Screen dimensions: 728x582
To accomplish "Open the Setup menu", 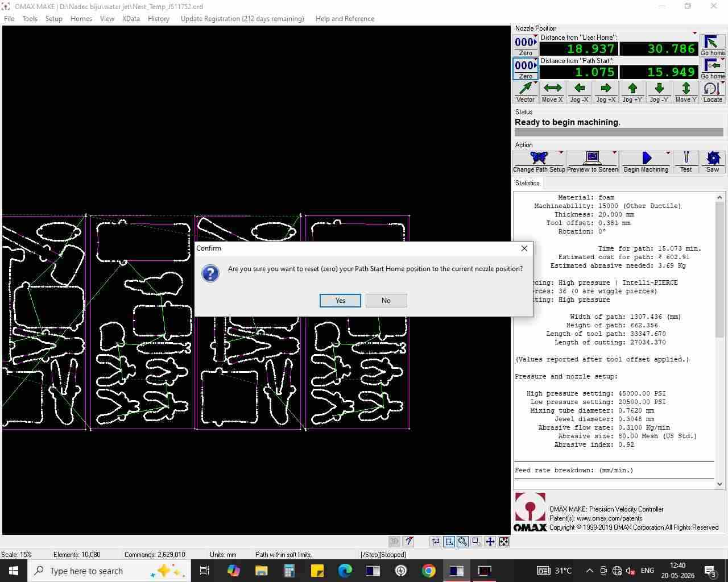I will (54, 19).
